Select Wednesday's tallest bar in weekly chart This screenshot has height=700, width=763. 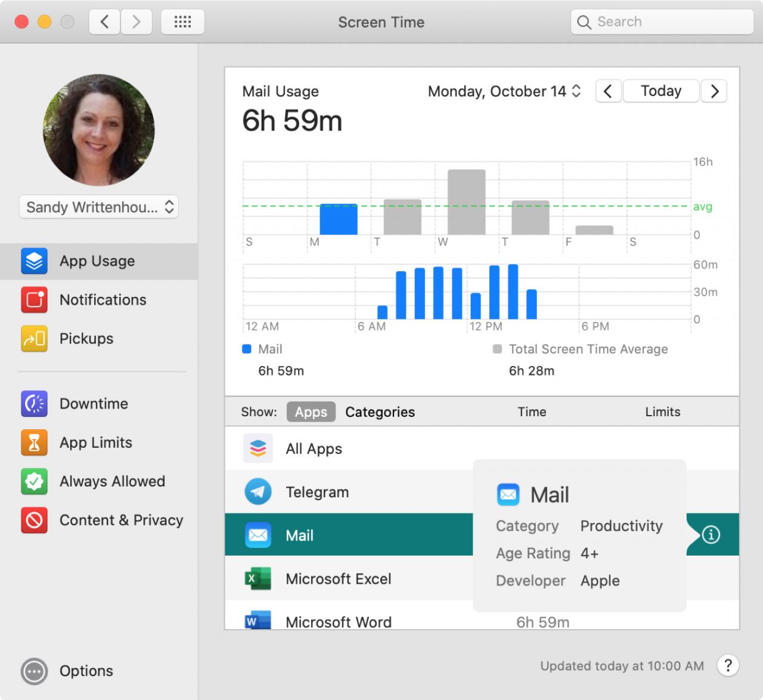pos(467,202)
